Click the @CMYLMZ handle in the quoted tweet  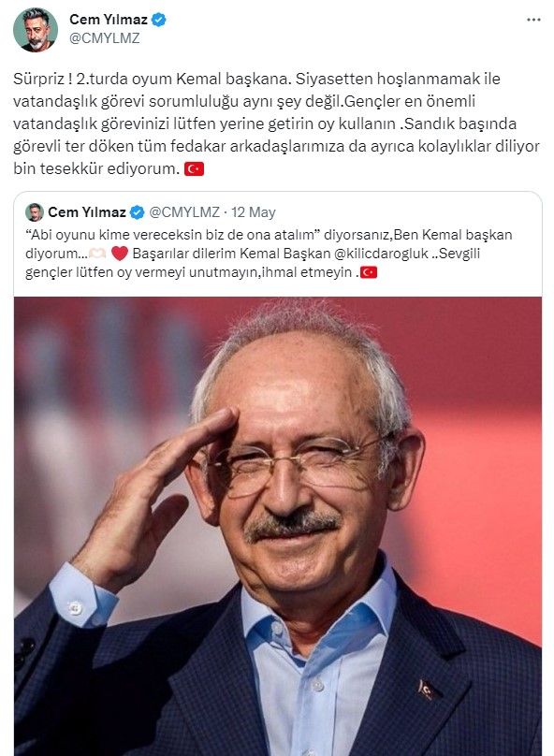tap(184, 212)
